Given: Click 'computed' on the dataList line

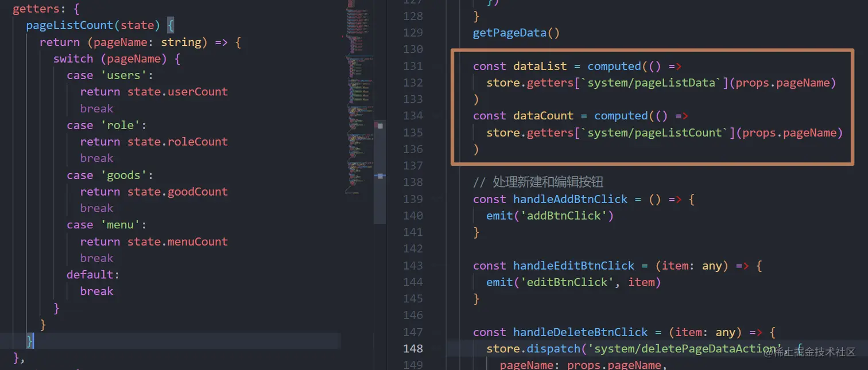Looking at the screenshot, I should click(614, 66).
